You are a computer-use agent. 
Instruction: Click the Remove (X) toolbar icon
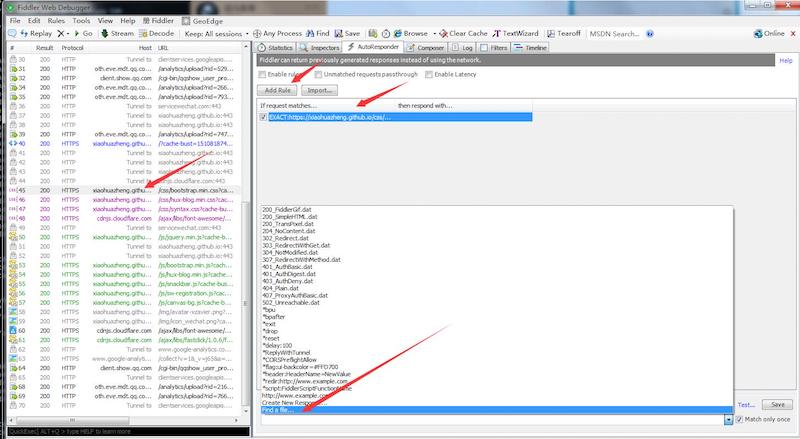(61, 33)
